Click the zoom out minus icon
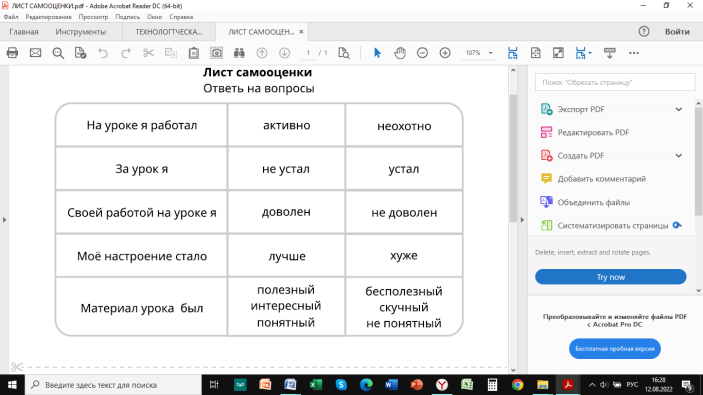 coord(422,53)
